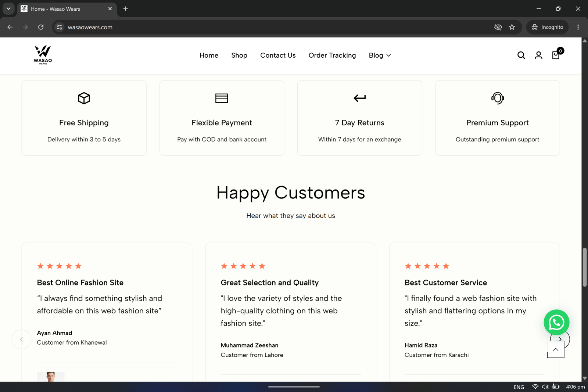Select the Home - Wasao Wears tab

[67, 9]
